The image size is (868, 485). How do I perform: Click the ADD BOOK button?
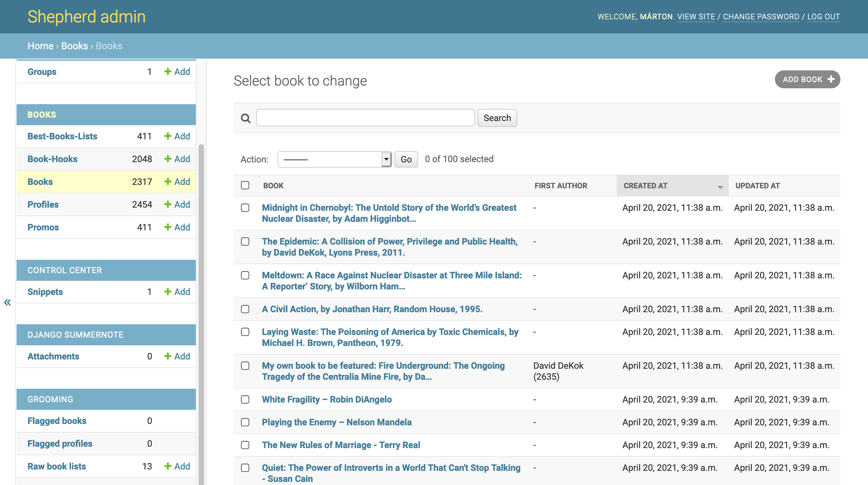coord(807,79)
